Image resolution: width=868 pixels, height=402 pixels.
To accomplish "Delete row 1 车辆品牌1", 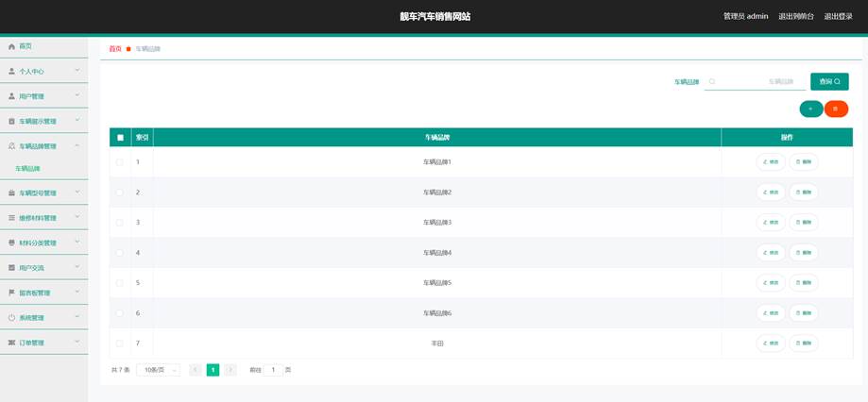I will (803, 162).
